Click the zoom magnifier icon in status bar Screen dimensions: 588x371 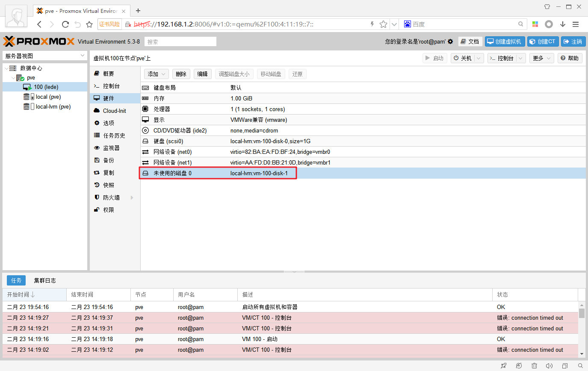pos(580,366)
